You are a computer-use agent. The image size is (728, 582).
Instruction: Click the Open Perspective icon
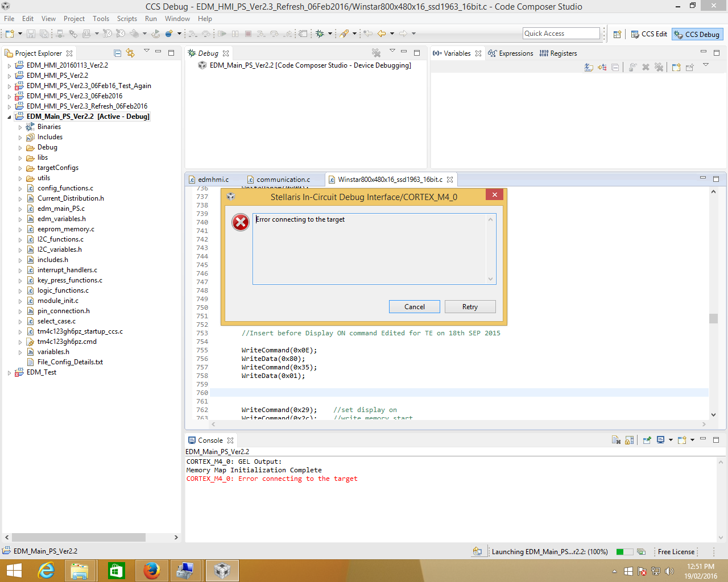(x=617, y=34)
